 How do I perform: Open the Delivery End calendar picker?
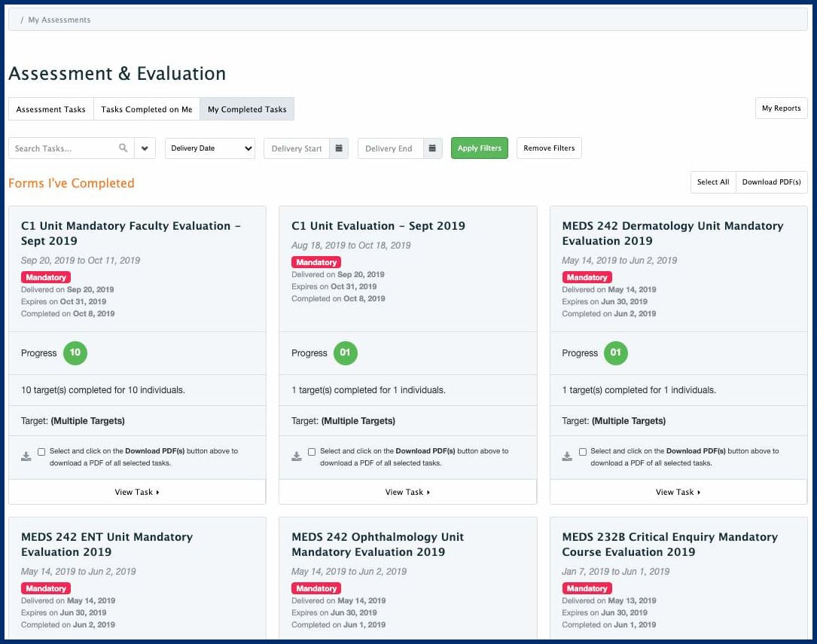pyautogui.click(x=432, y=148)
